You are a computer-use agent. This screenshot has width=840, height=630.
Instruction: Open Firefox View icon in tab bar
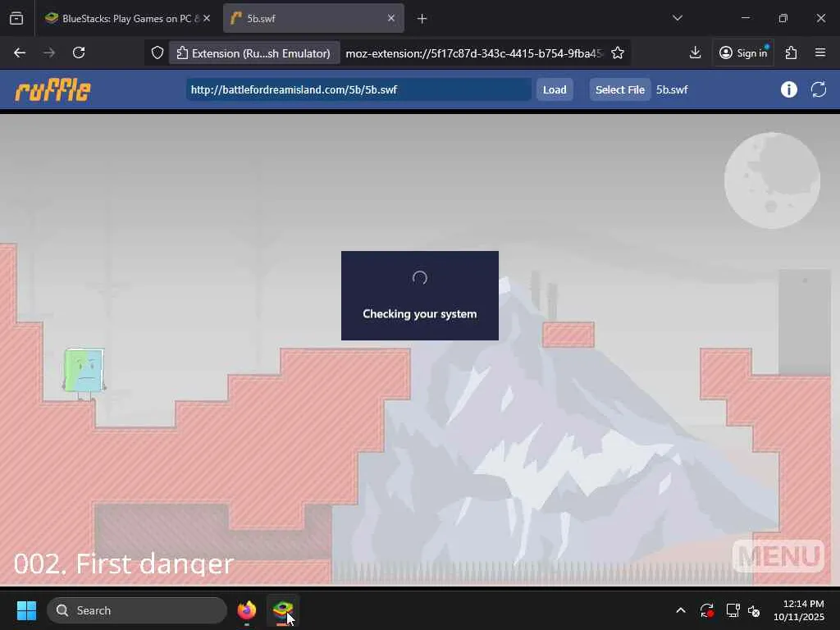click(x=16, y=18)
